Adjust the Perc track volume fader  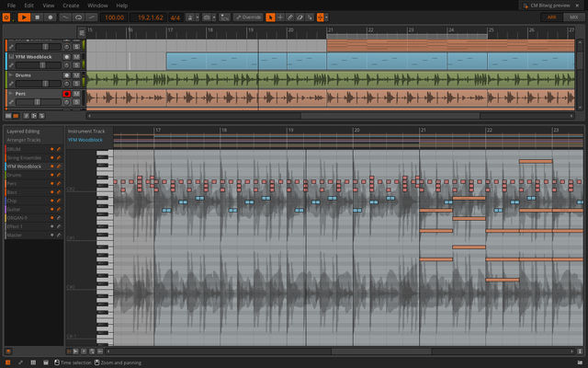pyautogui.click(x=39, y=102)
